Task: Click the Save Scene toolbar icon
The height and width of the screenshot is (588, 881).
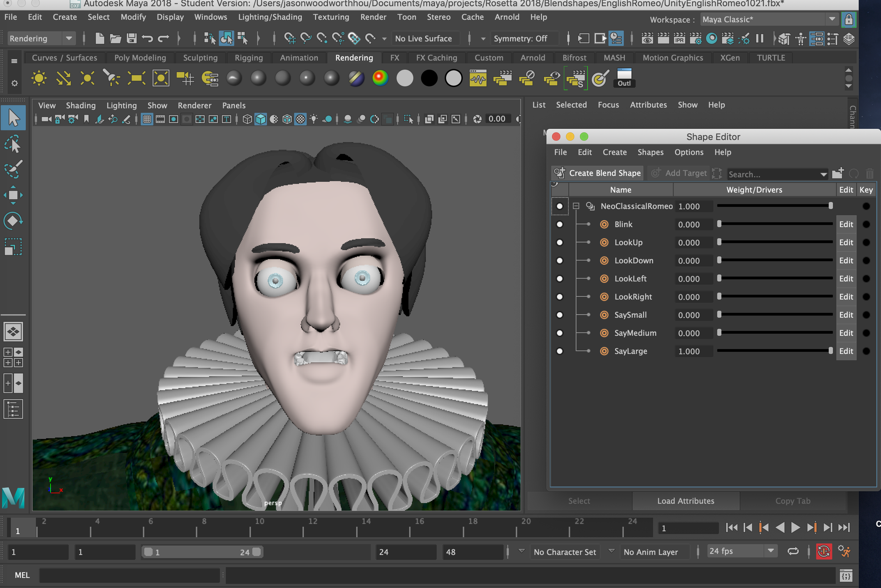Action: (x=131, y=39)
